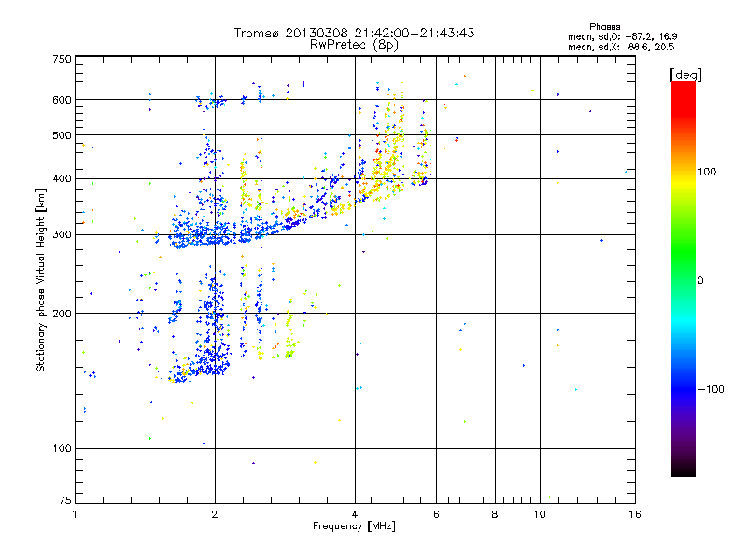Click the x-axis label 'Frequency [MHz]'
The height and width of the screenshot is (560, 747).
(354, 526)
